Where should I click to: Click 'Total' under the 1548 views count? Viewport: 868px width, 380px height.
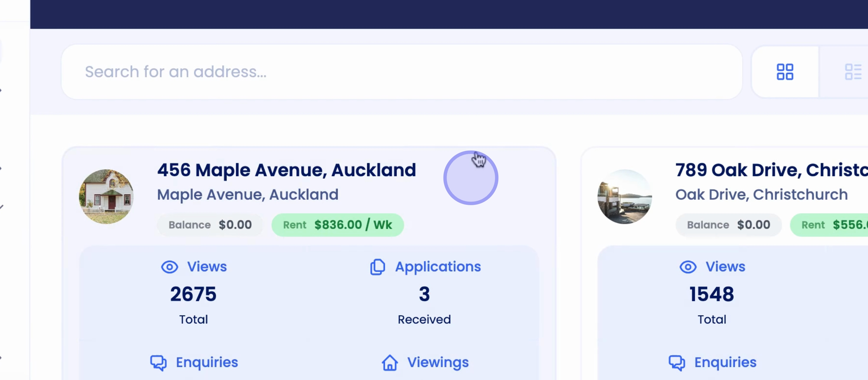pos(712,319)
